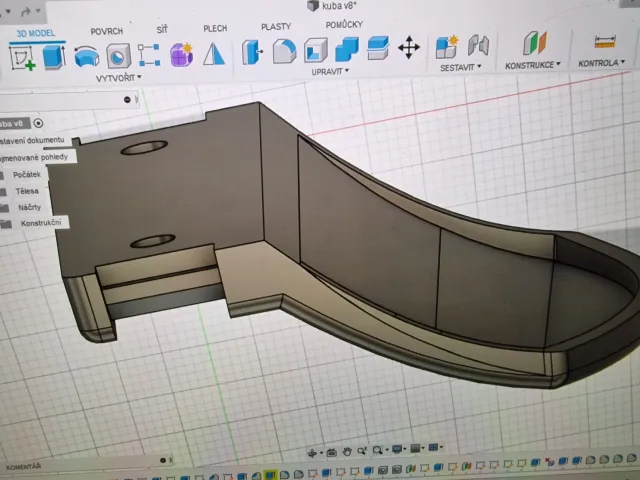640x480 pixels.
Task: Click the red-X feature in the timeline
Action: click(549, 463)
